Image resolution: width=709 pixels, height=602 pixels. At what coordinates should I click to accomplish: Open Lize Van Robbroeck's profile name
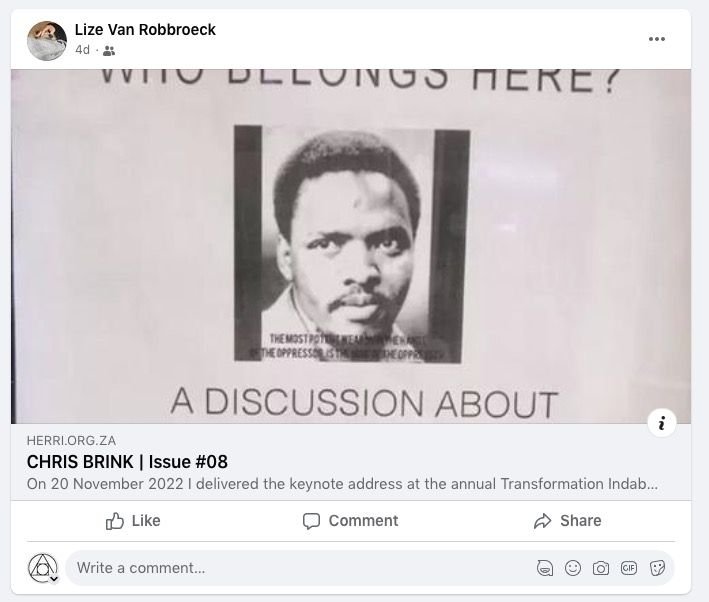pos(145,30)
